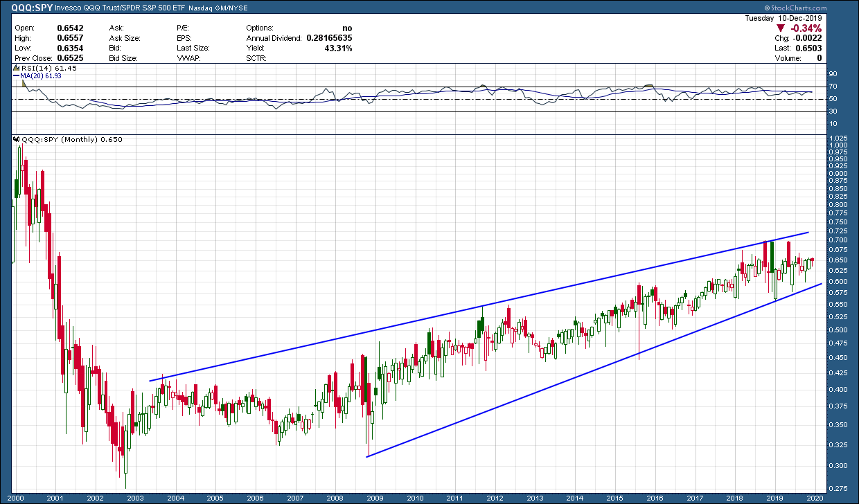859x504 pixels.
Task: Click the RSI axis label 70
Action: point(833,87)
